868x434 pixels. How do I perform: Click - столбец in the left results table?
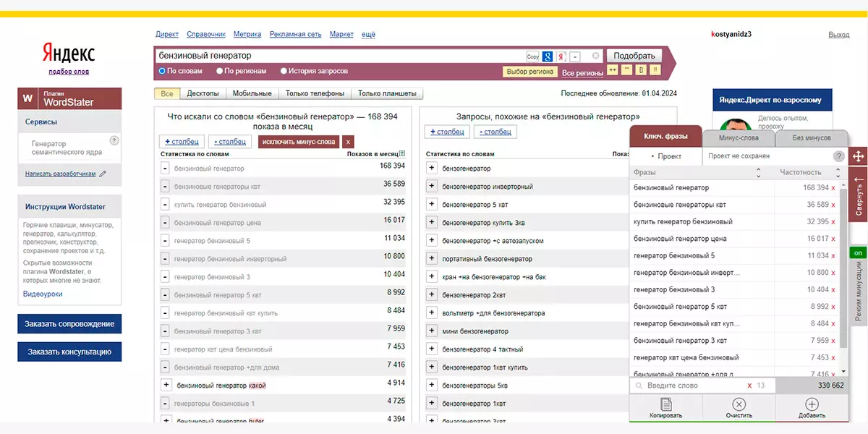(230, 142)
